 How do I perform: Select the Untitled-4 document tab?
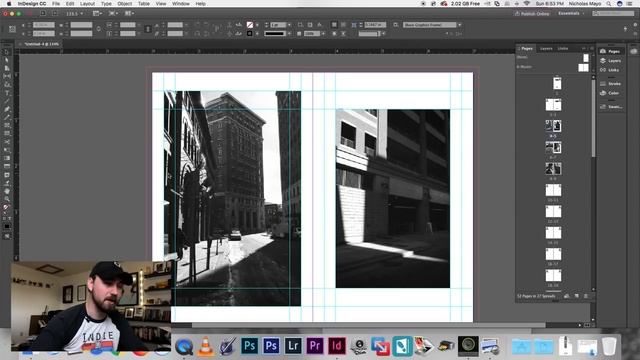coord(42,44)
